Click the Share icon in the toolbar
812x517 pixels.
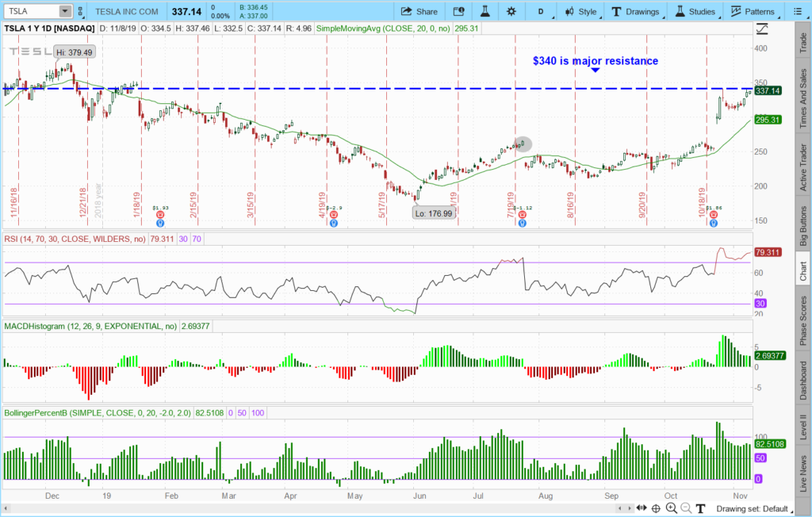click(407, 11)
